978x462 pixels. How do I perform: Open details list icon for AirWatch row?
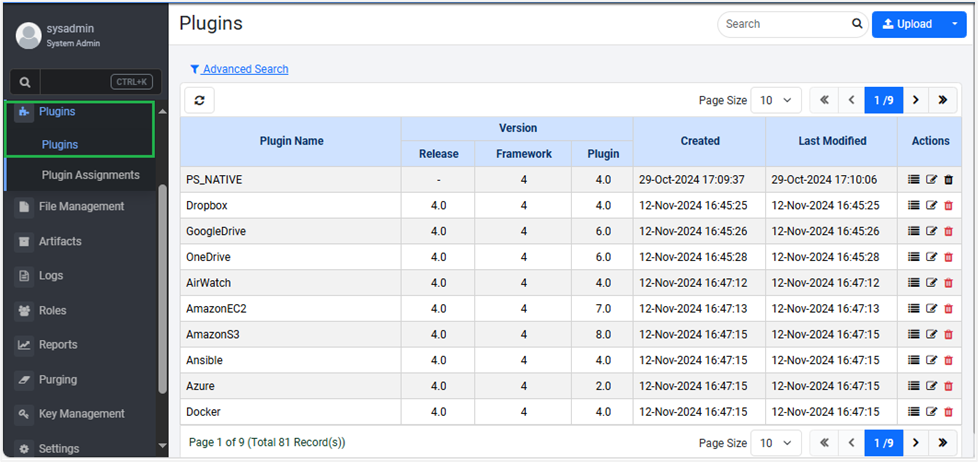pos(914,283)
